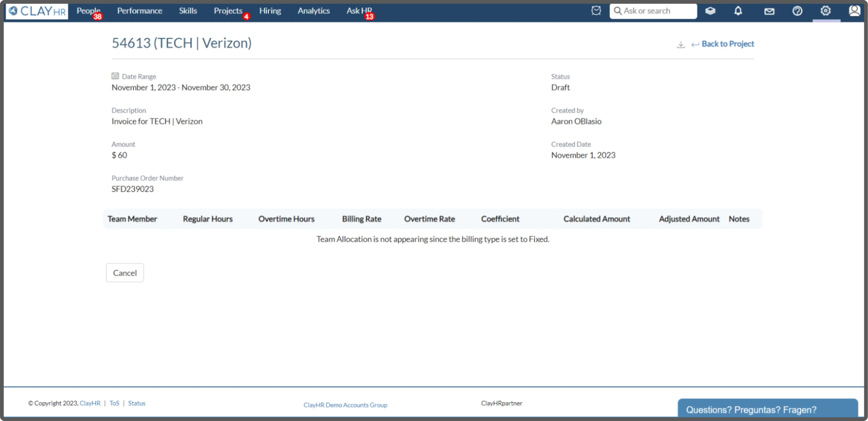Go Back to Project link
This screenshot has width=868, height=421.
point(727,44)
